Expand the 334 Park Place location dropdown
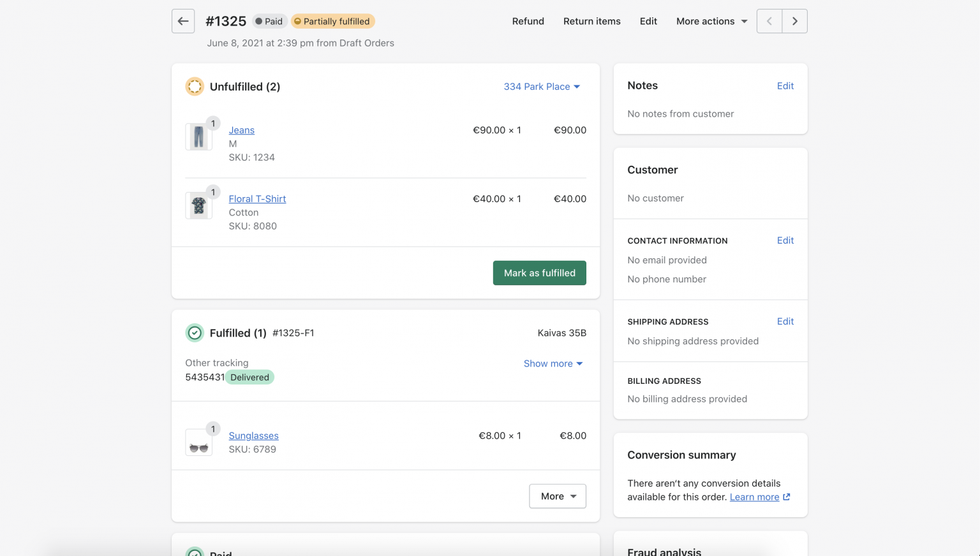This screenshot has width=980, height=556. click(x=542, y=86)
